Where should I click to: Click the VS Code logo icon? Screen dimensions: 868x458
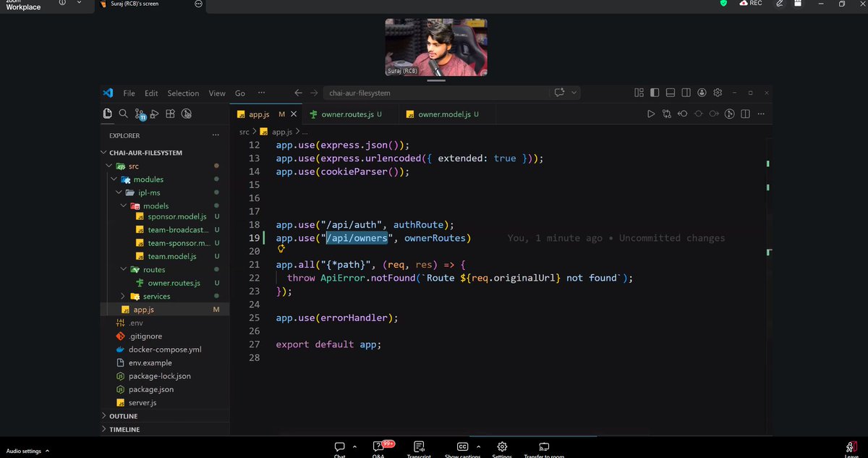pyautogui.click(x=108, y=93)
